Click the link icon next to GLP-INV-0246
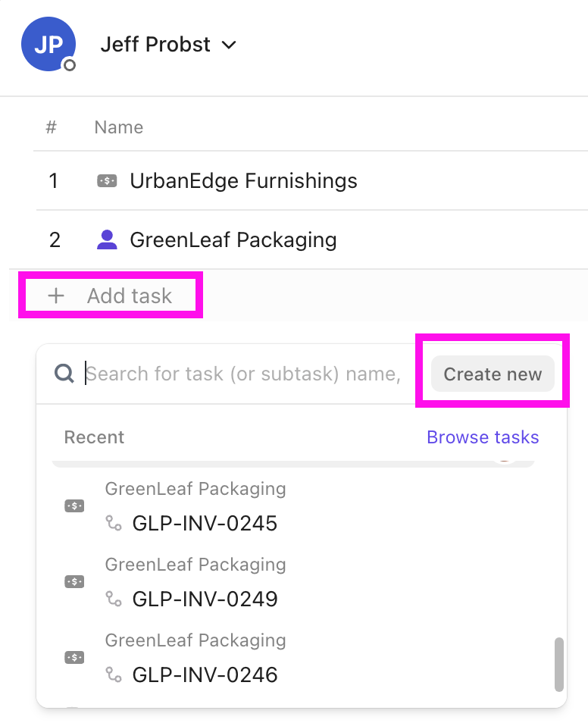Viewport: 588px width, 723px height. click(x=114, y=674)
